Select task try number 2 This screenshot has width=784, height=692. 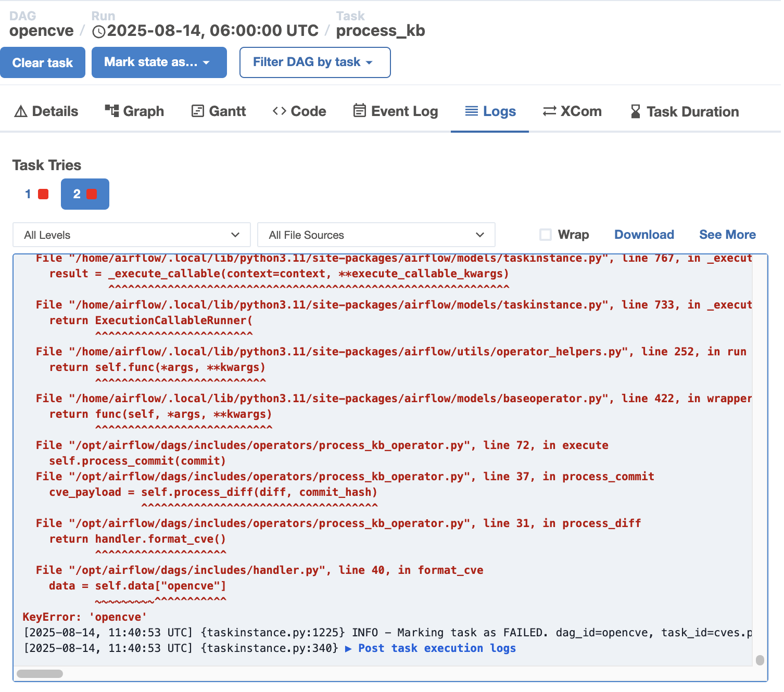point(84,194)
